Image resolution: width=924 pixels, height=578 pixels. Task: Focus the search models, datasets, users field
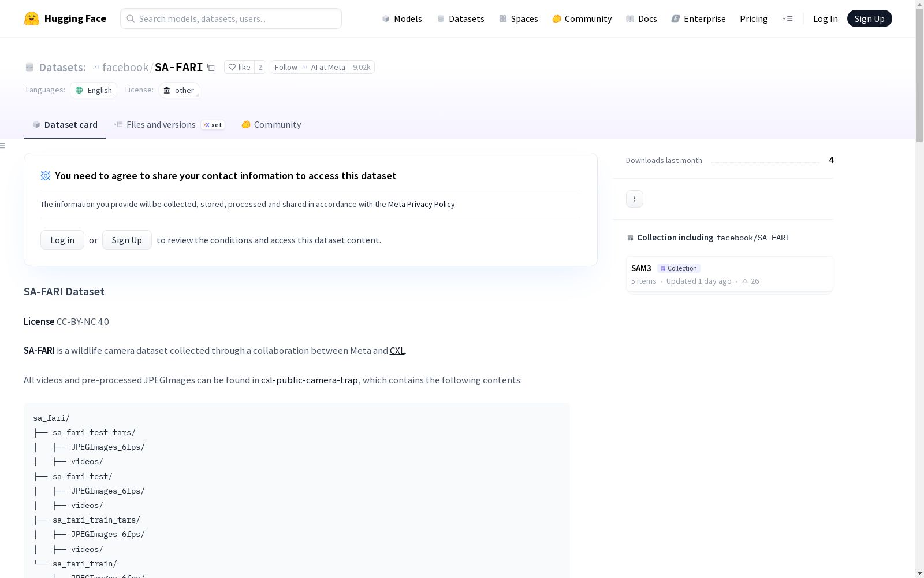tap(231, 18)
